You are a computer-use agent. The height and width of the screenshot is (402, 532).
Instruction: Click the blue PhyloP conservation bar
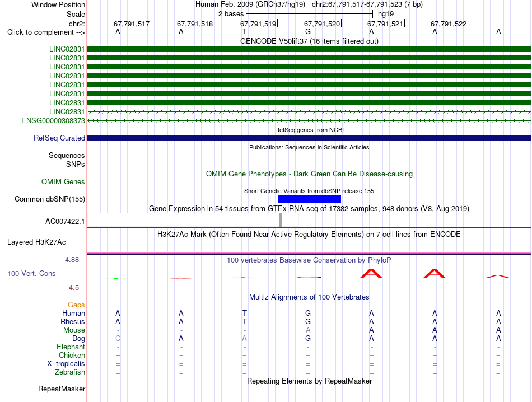(309, 277)
